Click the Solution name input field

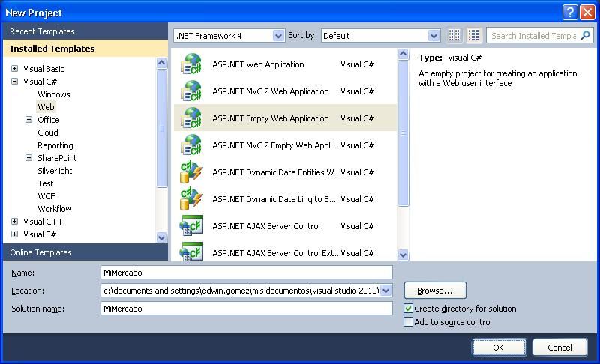247,309
